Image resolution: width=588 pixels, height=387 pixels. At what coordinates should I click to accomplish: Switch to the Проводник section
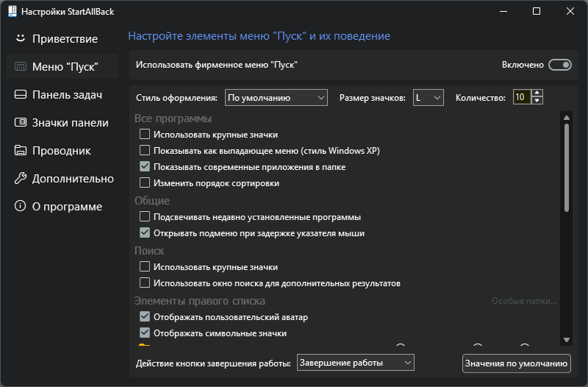coord(62,151)
